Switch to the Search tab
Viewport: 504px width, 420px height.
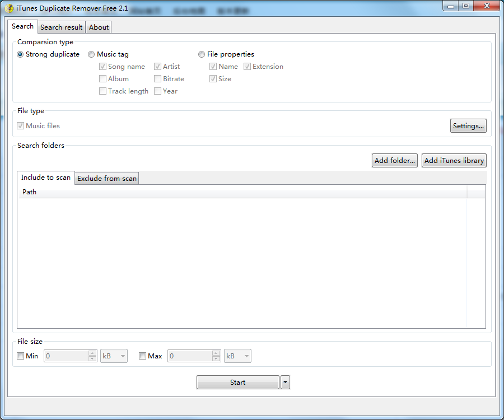click(22, 26)
